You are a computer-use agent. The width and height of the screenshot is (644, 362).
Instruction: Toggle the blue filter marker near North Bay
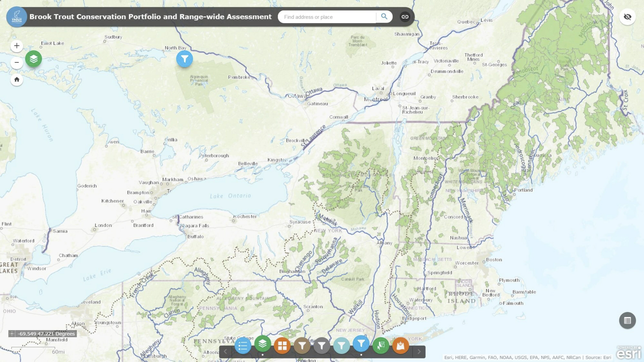tap(184, 59)
